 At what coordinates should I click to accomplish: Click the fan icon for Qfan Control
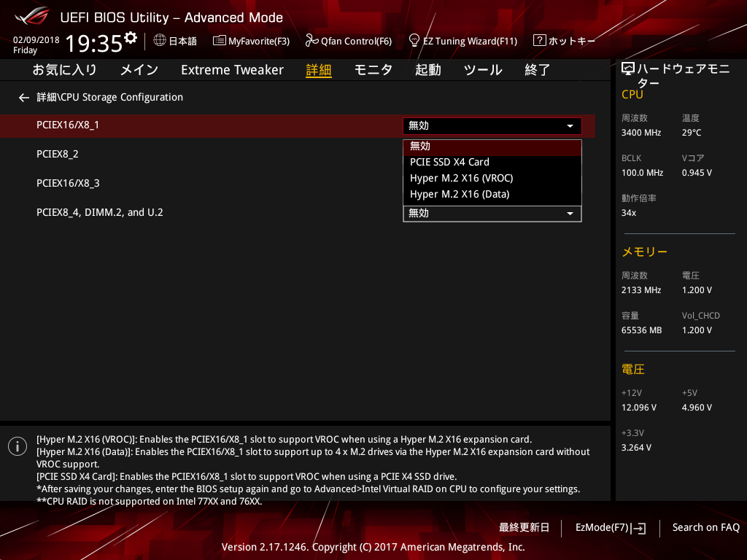(x=311, y=41)
